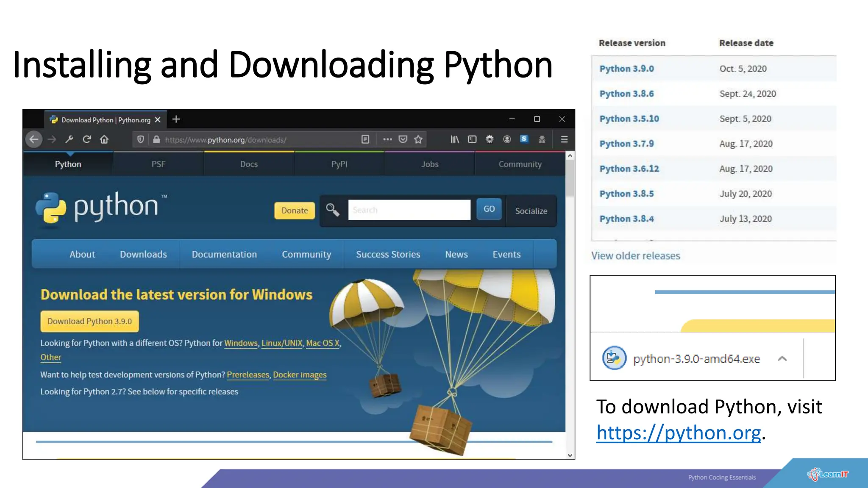The image size is (868, 488).
Task: Bookmark this page with the star icon
Action: tap(418, 139)
